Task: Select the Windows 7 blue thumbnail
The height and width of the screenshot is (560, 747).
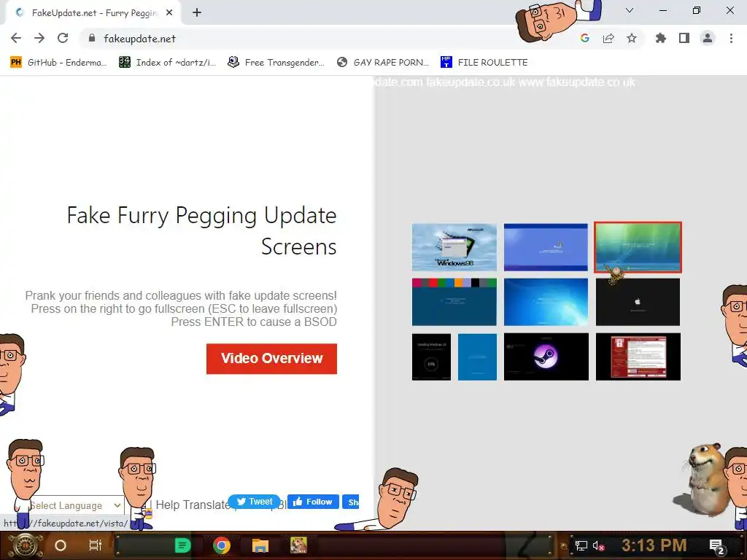Action: pyautogui.click(x=546, y=302)
